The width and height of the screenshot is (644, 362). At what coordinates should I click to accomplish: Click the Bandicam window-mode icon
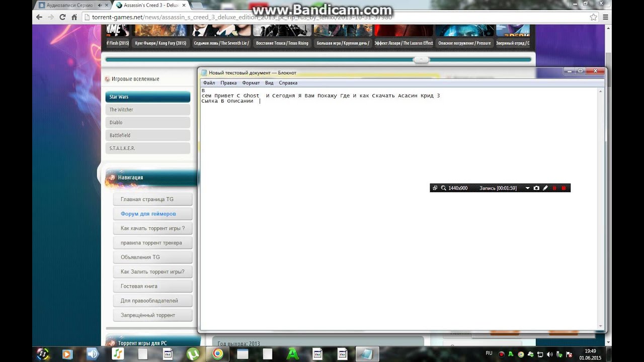coord(435,188)
